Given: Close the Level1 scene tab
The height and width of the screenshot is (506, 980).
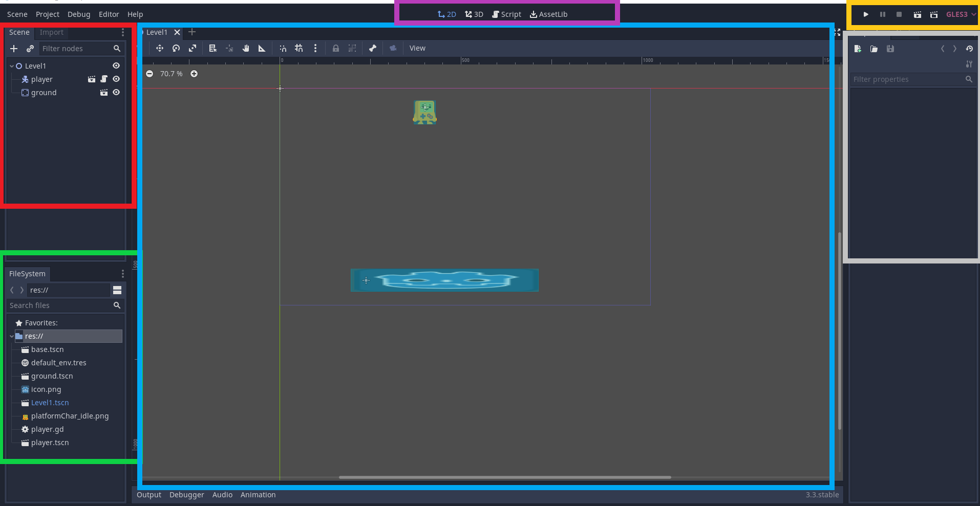Looking at the screenshot, I should [177, 32].
